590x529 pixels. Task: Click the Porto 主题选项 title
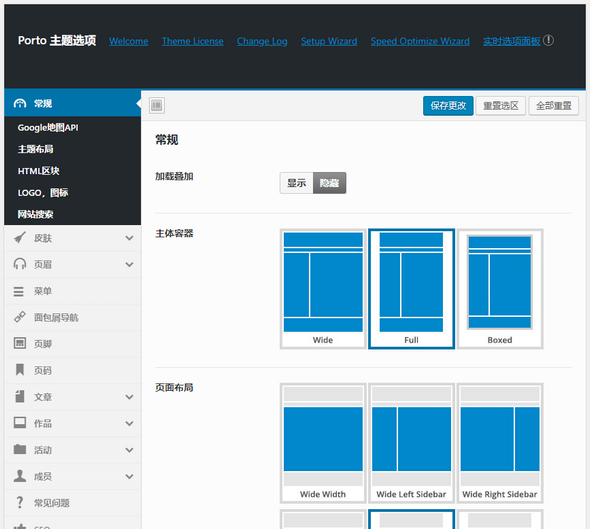click(57, 40)
